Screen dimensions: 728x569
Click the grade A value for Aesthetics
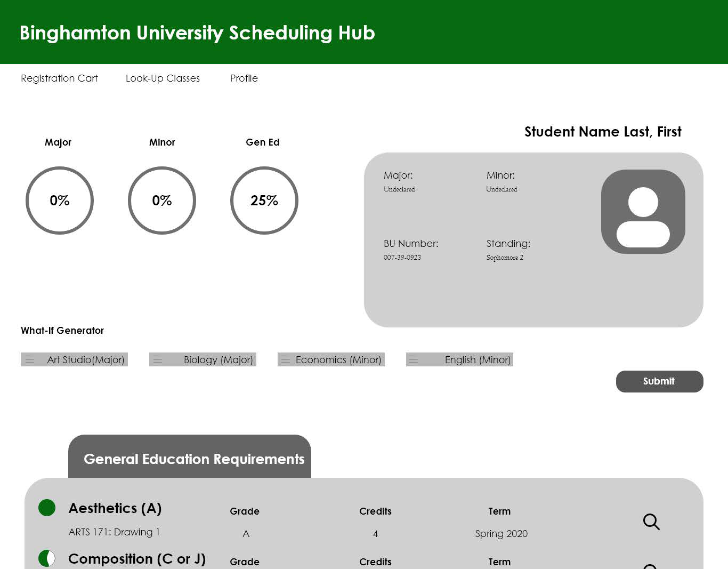coord(246,534)
